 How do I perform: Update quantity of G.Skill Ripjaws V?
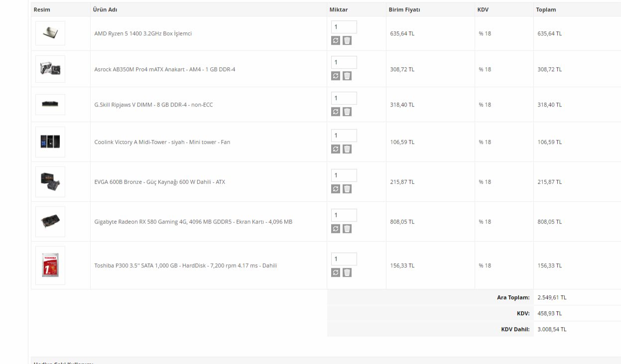tap(336, 112)
